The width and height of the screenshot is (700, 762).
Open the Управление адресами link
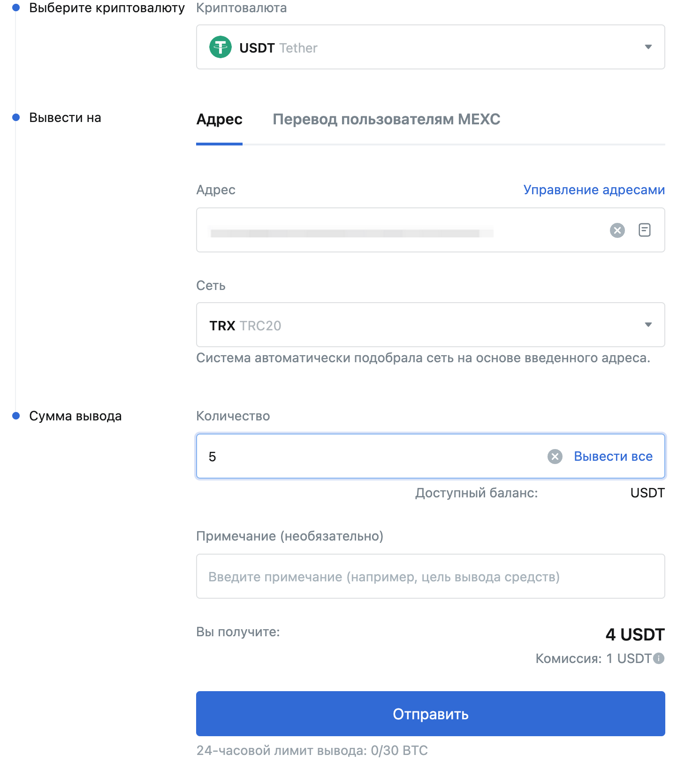pos(594,190)
